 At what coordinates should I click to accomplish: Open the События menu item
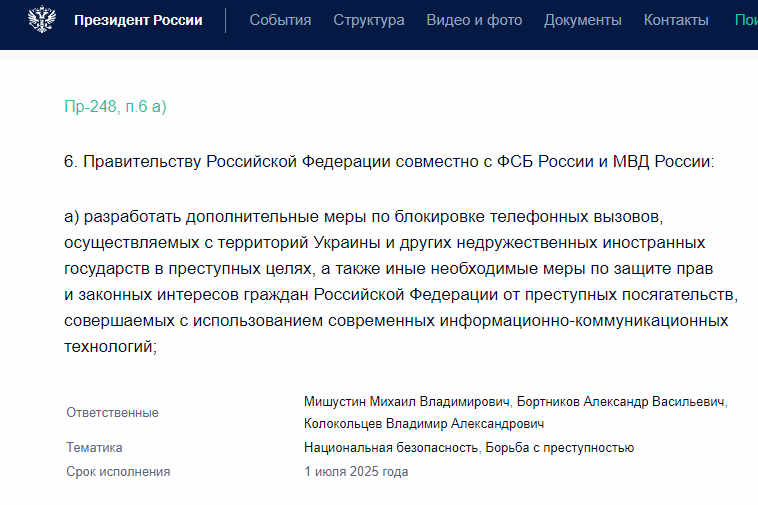280,21
